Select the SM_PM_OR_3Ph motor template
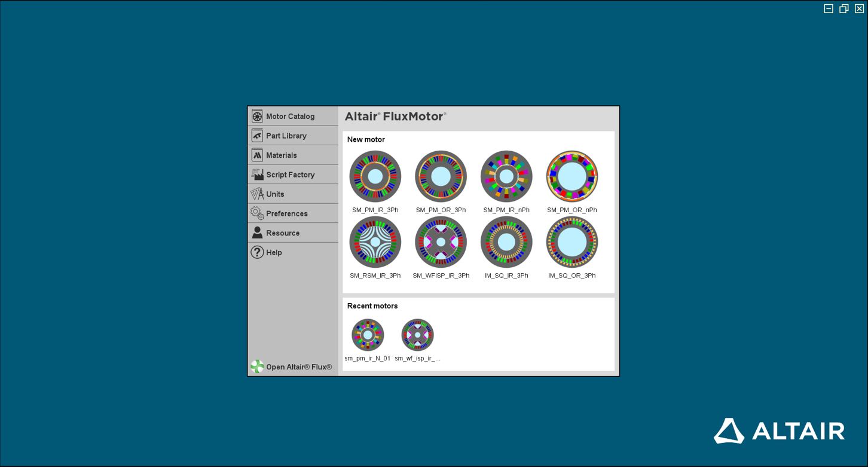868x468 pixels. click(x=441, y=177)
